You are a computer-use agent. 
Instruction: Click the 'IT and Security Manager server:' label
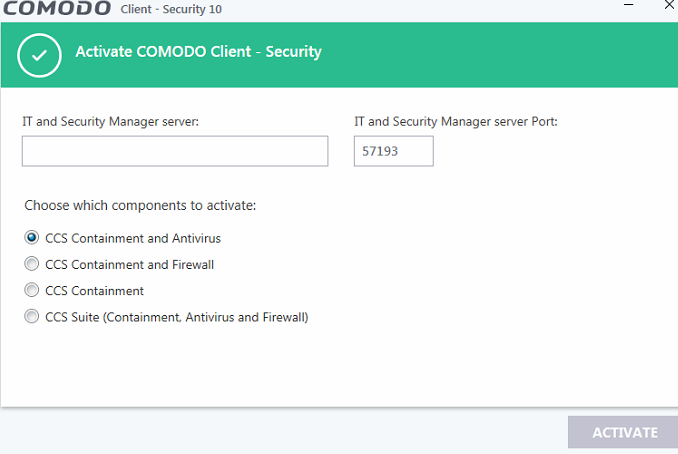(x=111, y=121)
